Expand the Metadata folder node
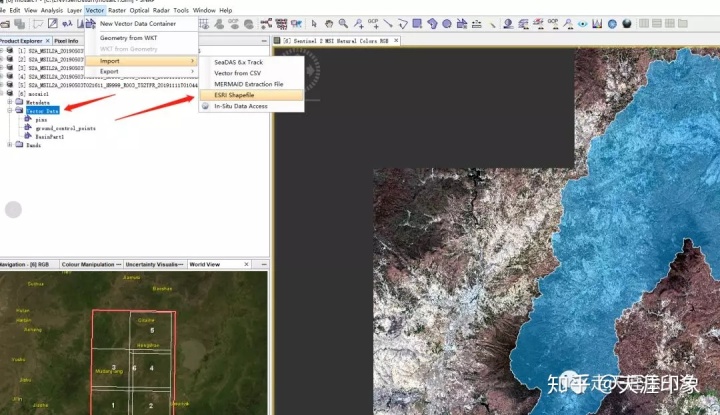The height and width of the screenshot is (415, 720). coord(10,102)
